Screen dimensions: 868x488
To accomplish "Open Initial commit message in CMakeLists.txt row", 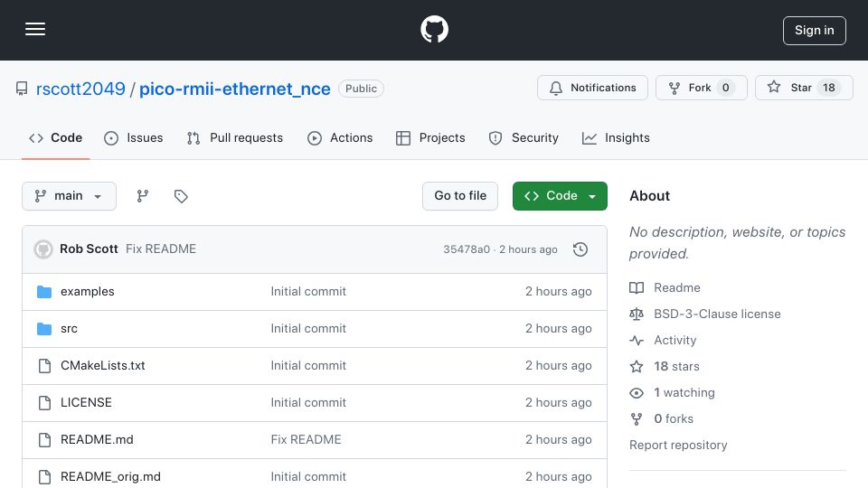I will click(x=308, y=366).
